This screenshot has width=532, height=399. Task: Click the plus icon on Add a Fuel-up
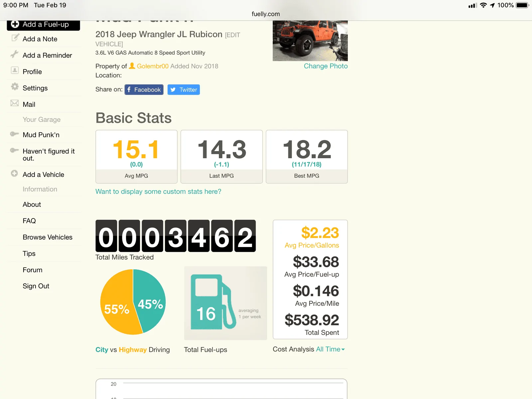click(15, 24)
